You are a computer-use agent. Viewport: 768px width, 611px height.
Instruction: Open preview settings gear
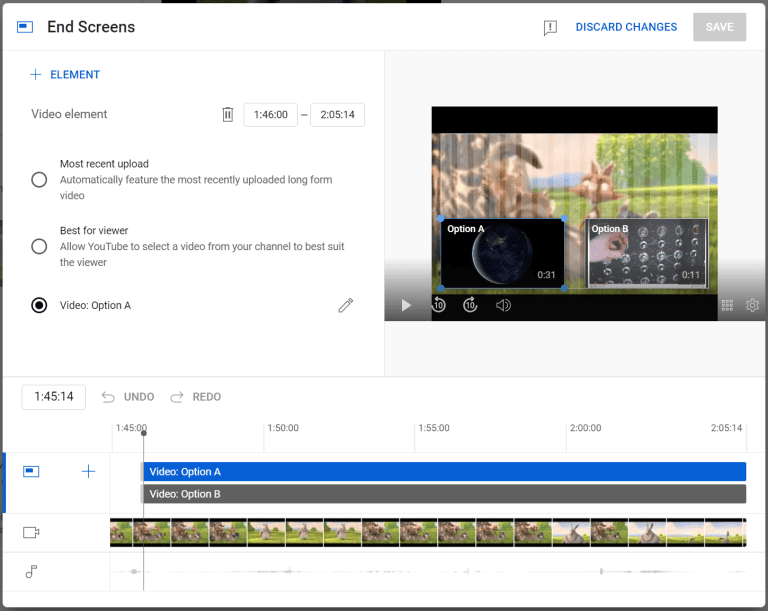[752, 305]
